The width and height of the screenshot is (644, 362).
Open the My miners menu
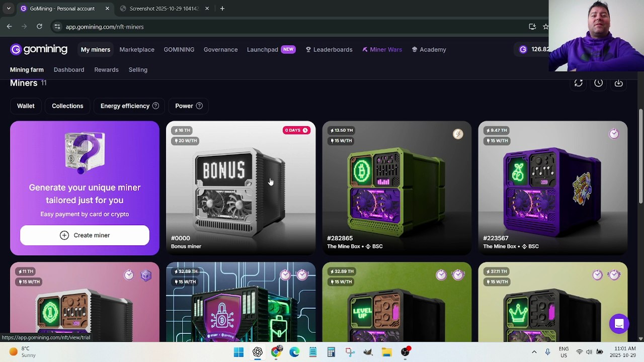coord(96,49)
